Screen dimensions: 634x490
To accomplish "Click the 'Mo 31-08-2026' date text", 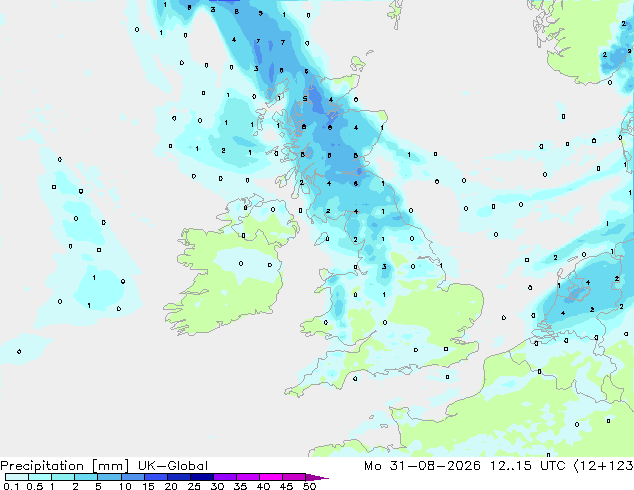I will (x=422, y=466).
